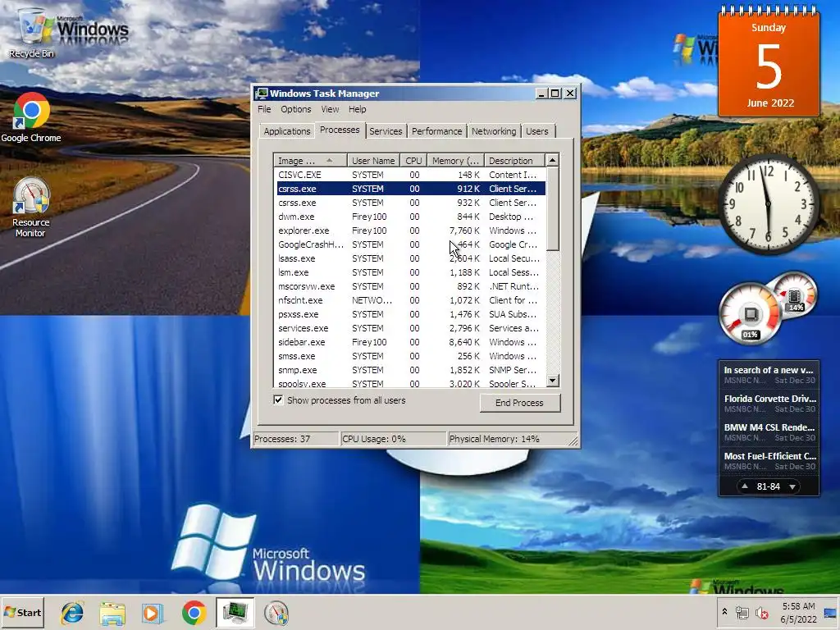Switch to the Services tab
The height and width of the screenshot is (630, 840).
386,131
